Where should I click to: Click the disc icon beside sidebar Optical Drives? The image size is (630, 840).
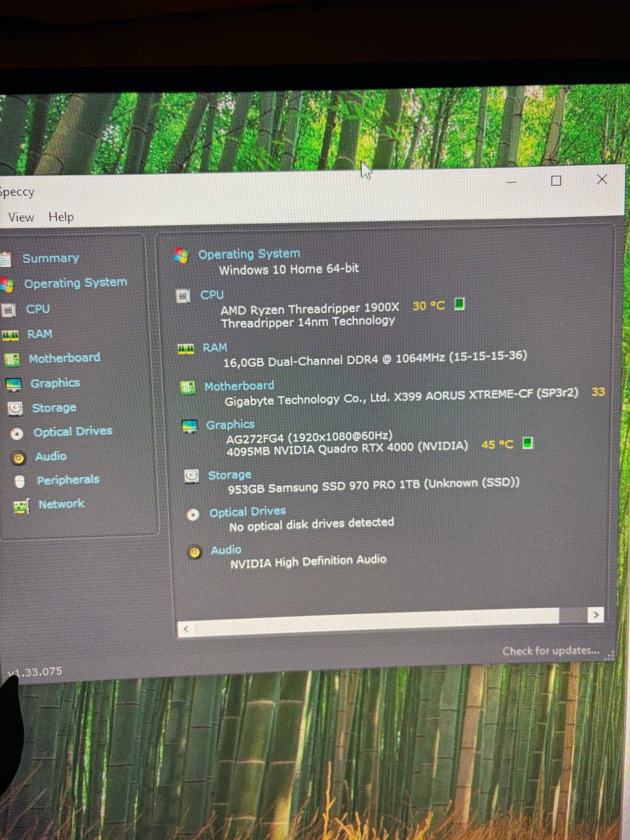[x=17, y=434]
